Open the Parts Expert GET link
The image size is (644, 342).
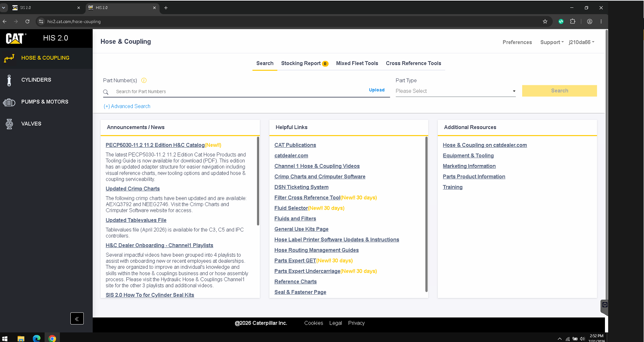click(295, 261)
